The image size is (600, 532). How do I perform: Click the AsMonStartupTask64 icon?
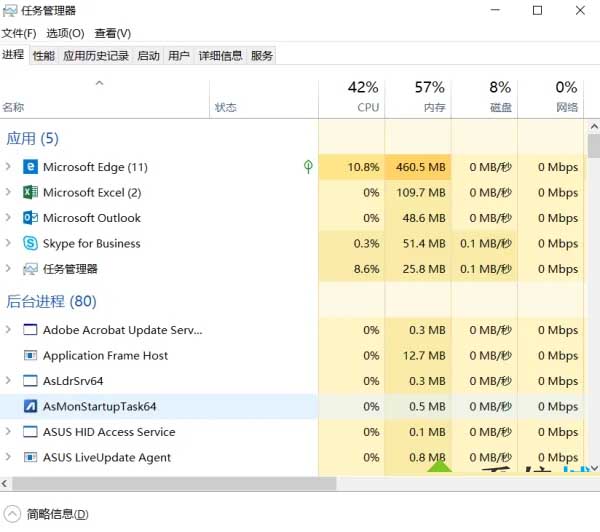tap(30, 406)
